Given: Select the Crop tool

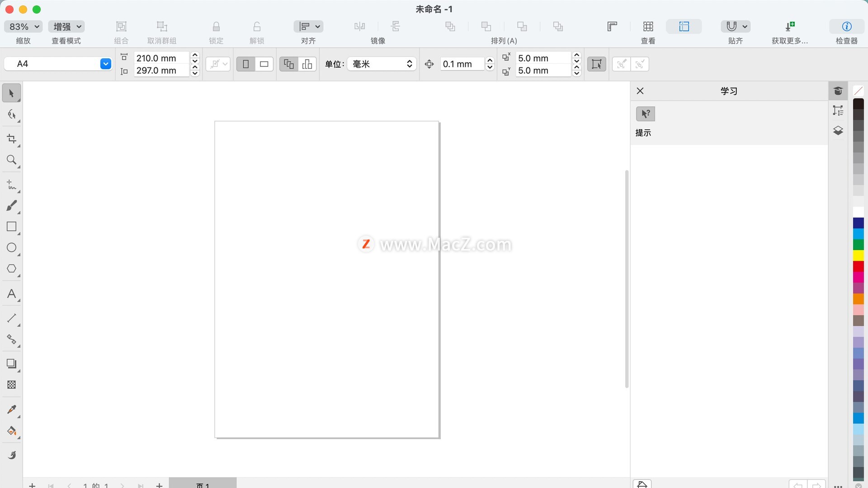Looking at the screenshot, I should point(12,139).
